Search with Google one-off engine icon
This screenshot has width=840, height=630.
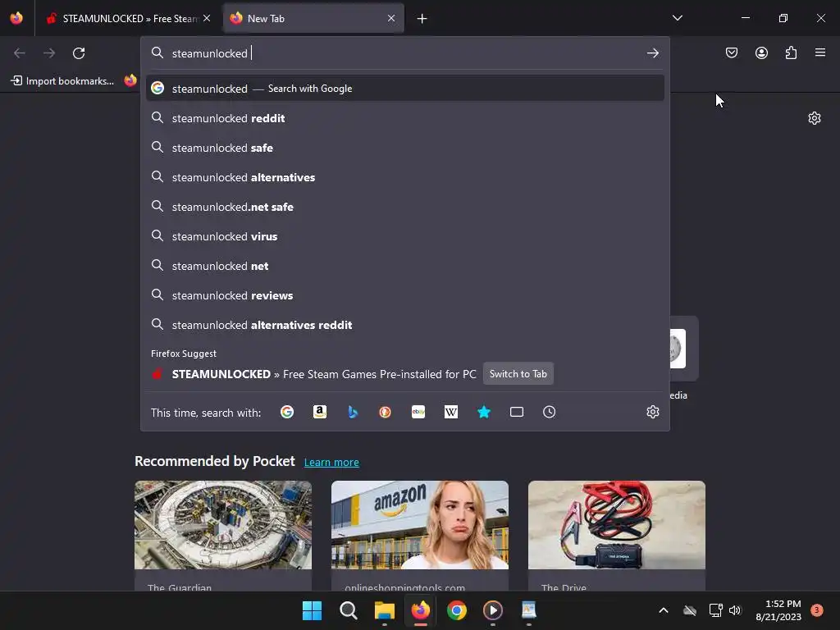pyautogui.click(x=287, y=412)
